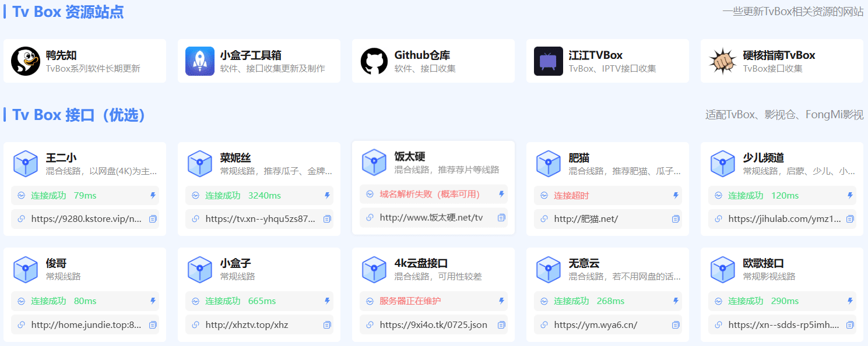Retest 无意云 connection with lightning icon
The image size is (868, 346).
676,301
